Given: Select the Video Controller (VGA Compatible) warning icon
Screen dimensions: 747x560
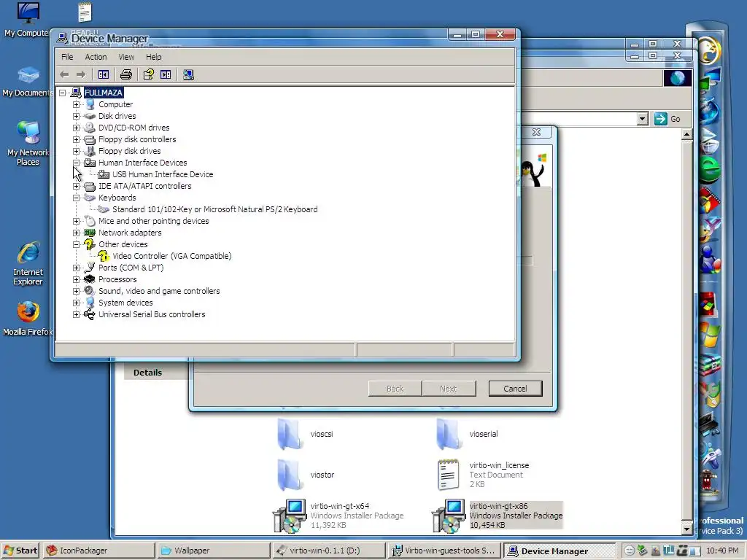Looking at the screenshot, I should [104, 256].
